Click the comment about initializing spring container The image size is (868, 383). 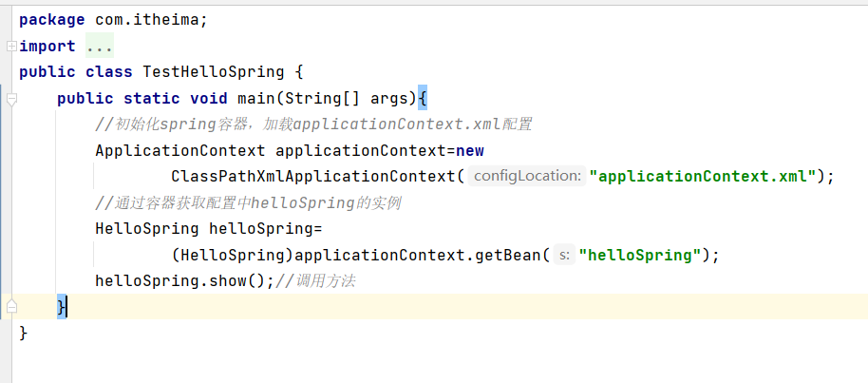coord(313,124)
